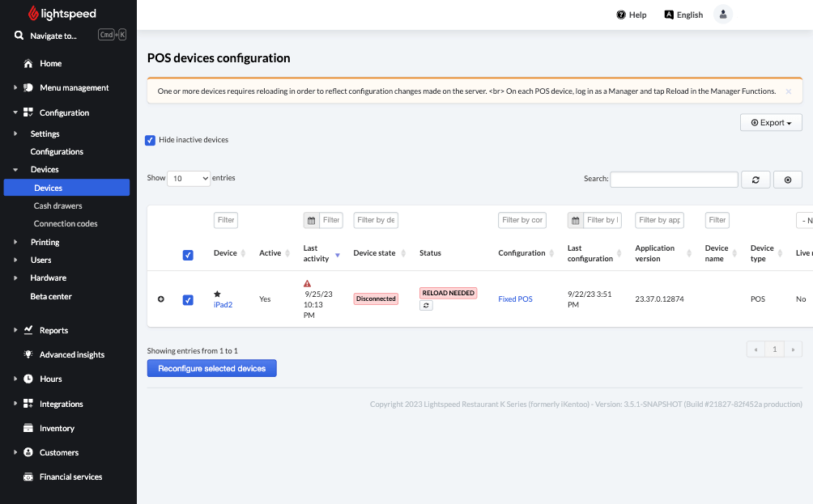Click Reconfigure selected devices button

[x=211, y=368]
